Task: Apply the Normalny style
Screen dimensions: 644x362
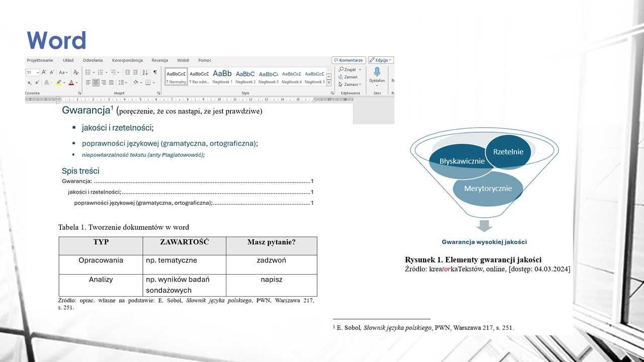Action: point(176,77)
